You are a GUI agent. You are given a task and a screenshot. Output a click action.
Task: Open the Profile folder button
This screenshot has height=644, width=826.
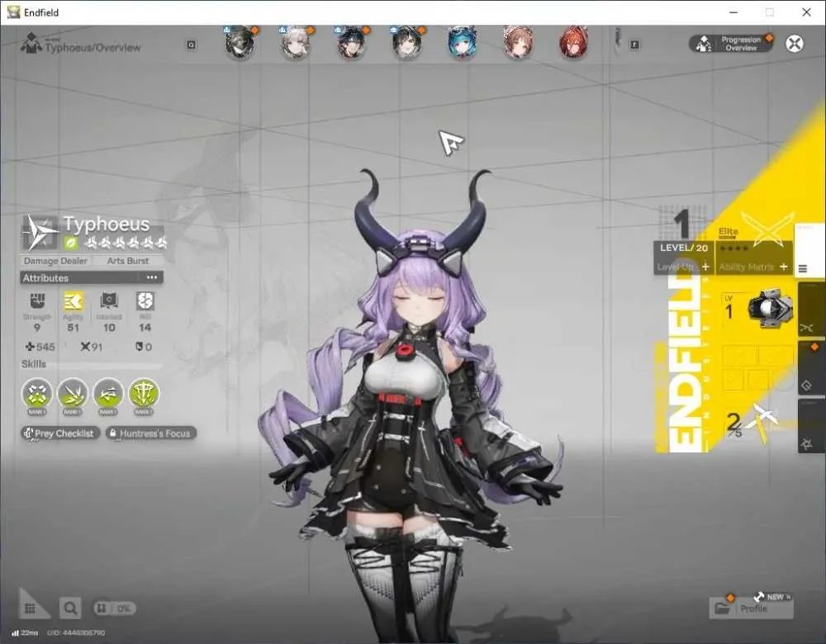pyautogui.click(x=751, y=608)
